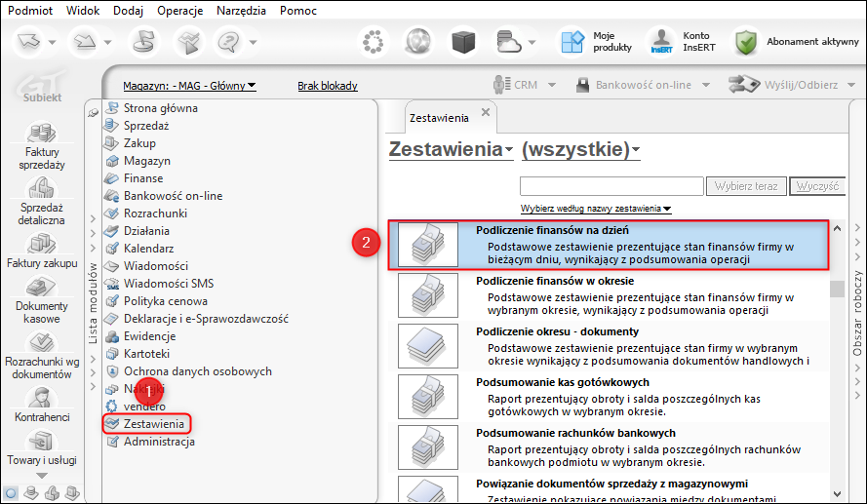Click the dotted circle icon in toolbar

(x=374, y=42)
